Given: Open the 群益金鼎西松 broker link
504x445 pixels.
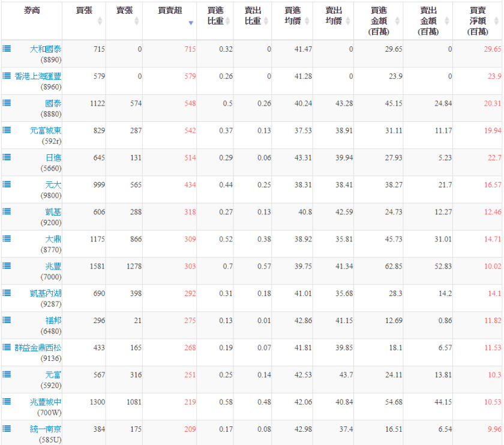Looking at the screenshot, I should [x=38, y=347].
